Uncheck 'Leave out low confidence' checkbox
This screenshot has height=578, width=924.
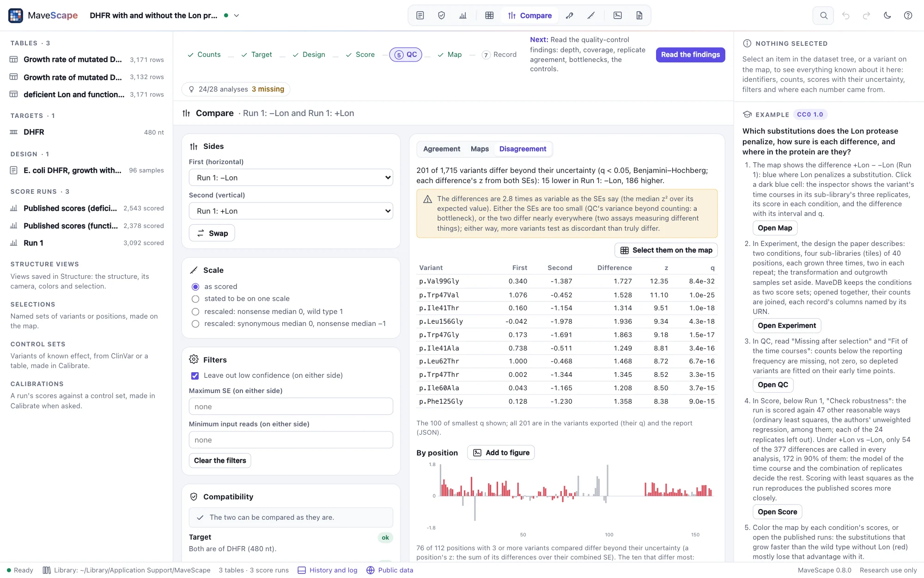[x=195, y=375]
